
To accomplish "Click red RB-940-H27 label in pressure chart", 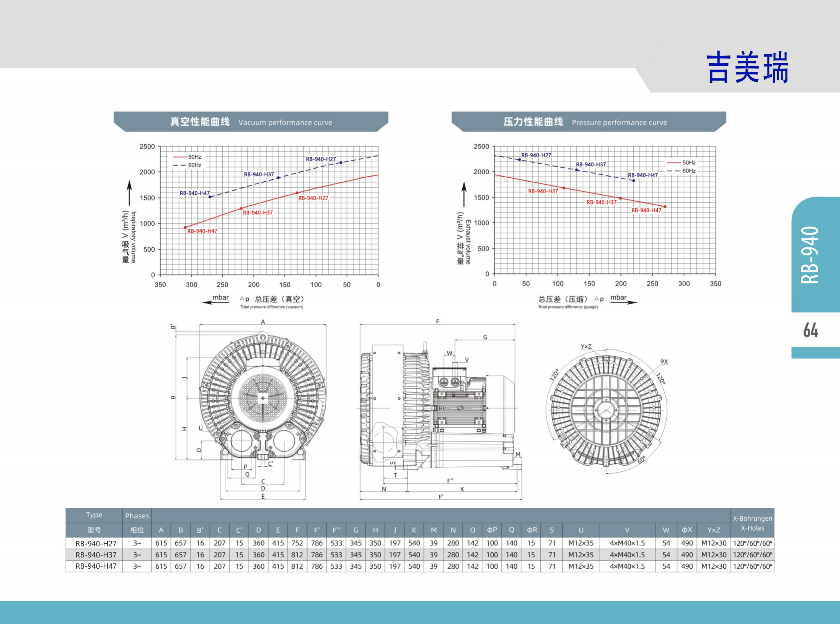I will pyautogui.click(x=543, y=191).
